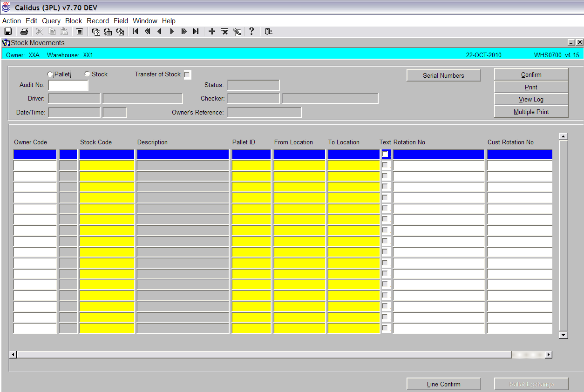
Task: Click the Execute Query toolbar icon
Action: (x=108, y=31)
